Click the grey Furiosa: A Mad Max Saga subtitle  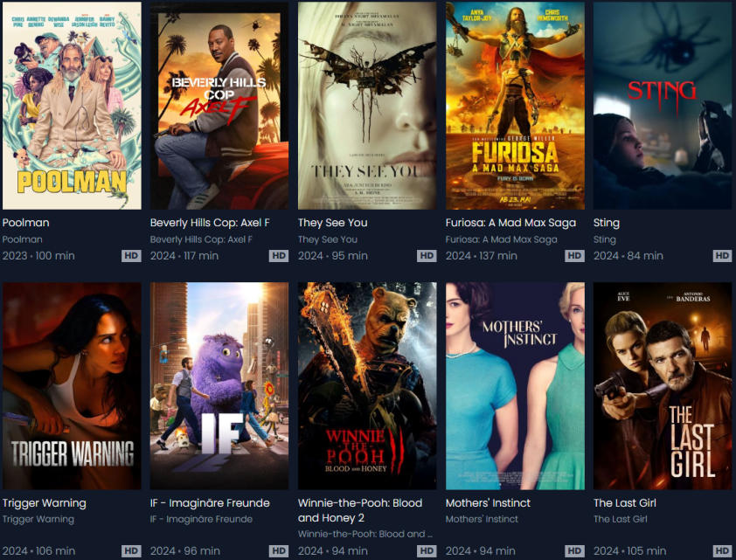coord(502,239)
